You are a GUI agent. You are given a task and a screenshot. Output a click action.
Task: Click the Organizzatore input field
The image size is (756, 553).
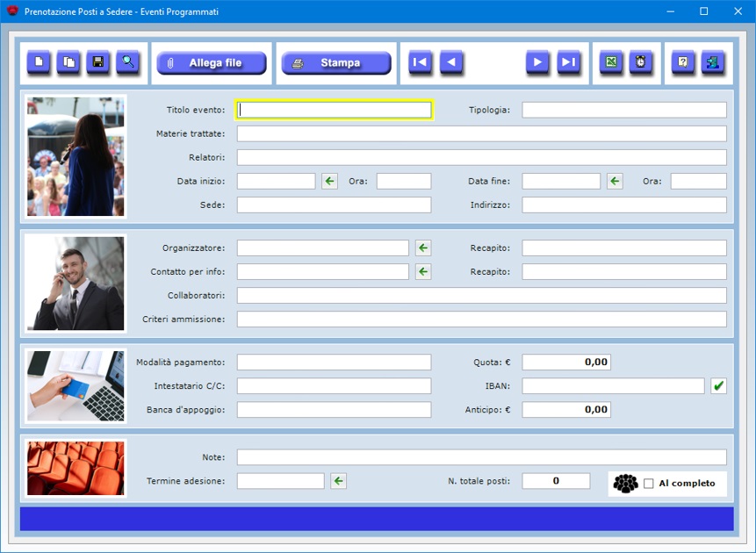[323, 248]
